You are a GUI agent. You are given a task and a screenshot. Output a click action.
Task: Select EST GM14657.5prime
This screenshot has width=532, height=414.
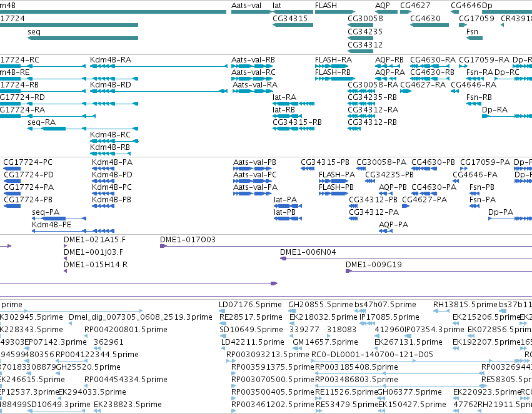pos(325,342)
